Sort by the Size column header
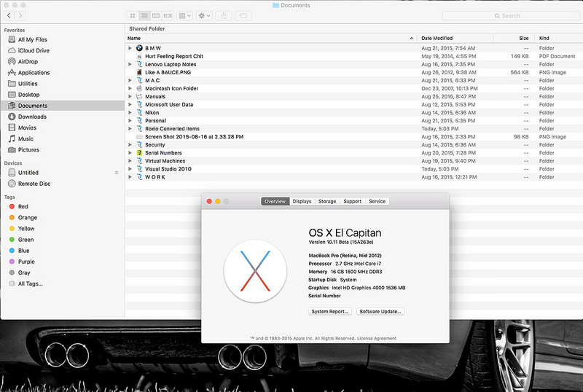This screenshot has width=583, height=392. (514, 38)
